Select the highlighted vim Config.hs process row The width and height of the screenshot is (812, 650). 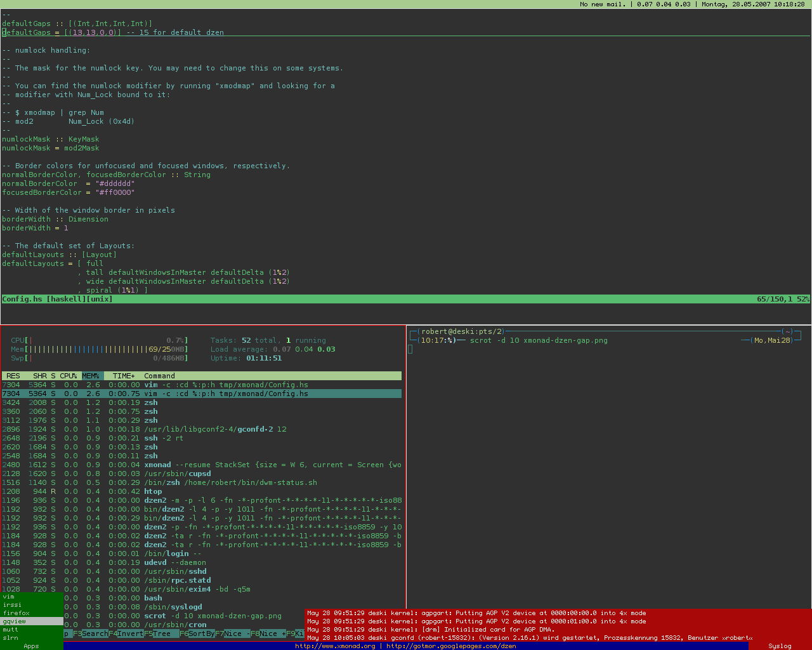[190, 394]
